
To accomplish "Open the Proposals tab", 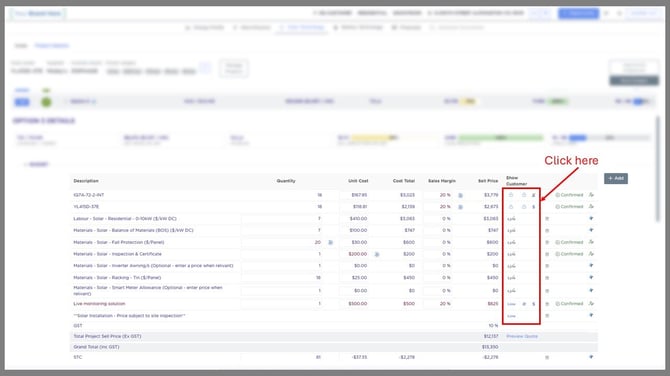I will [x=406, y=27].
